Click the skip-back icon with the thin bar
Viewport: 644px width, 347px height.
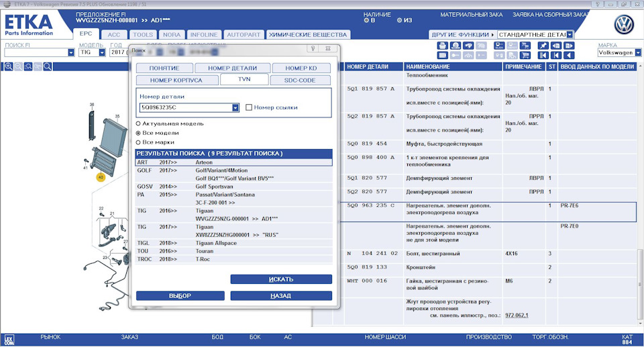[x=556, y=55]
